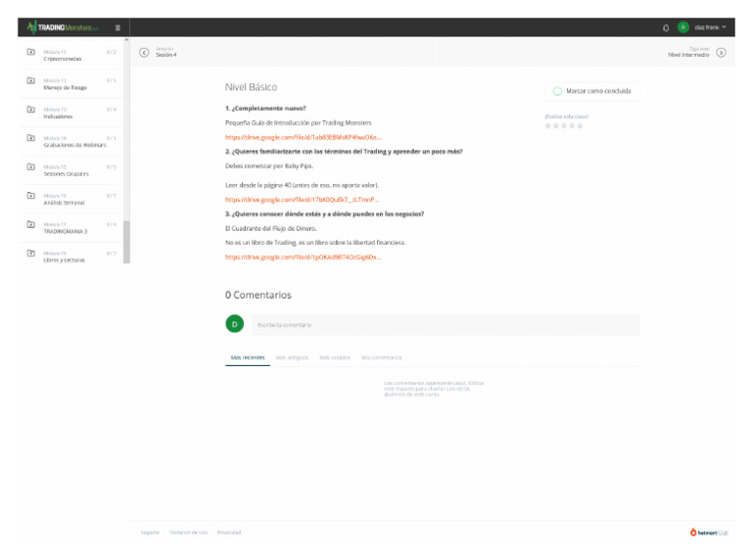
Task: Rate the class three stars
Action: coord(564,125)
